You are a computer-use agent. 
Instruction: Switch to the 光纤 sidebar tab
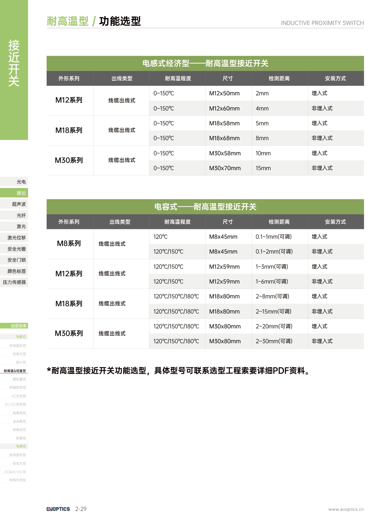[14, 215]
